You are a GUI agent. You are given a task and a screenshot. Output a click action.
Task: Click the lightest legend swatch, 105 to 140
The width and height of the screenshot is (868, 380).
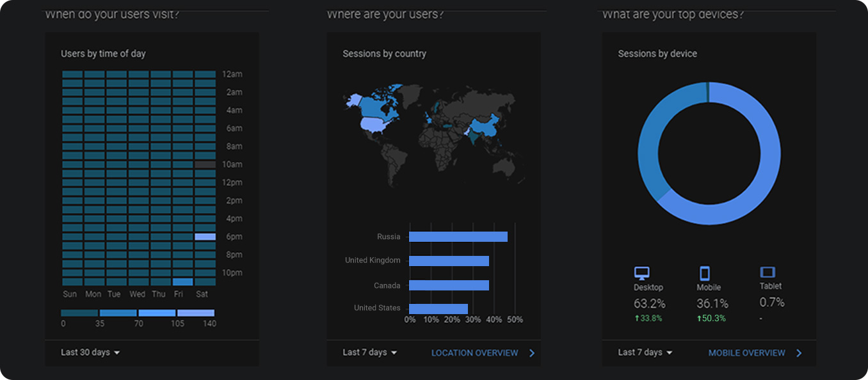[x=196, y=313]
